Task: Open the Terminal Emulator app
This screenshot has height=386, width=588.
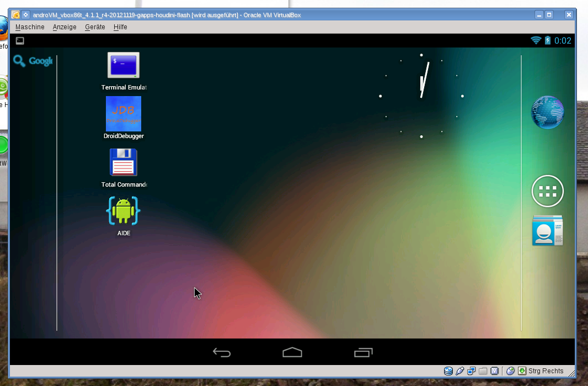Action: (x=124, y=66)
